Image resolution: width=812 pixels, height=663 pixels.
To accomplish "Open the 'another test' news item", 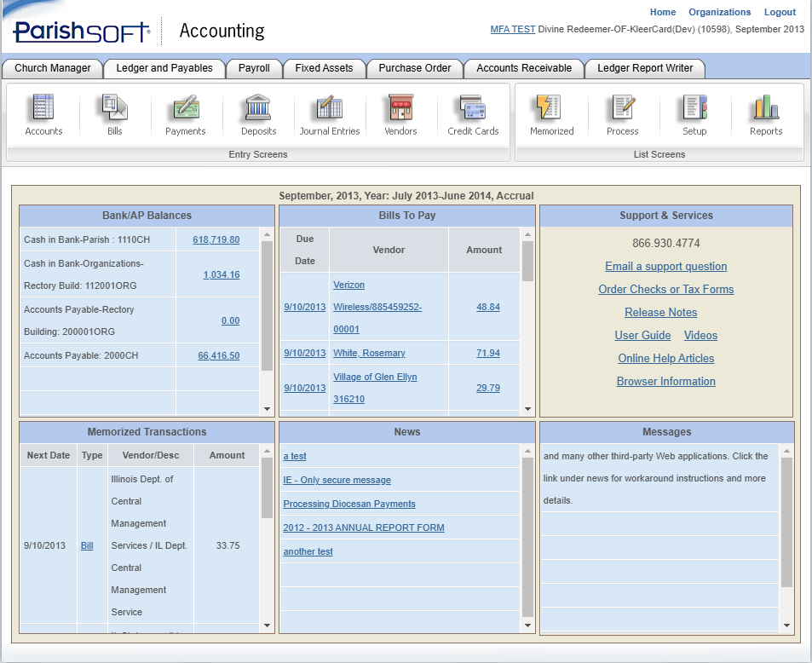I will [308, 551].
